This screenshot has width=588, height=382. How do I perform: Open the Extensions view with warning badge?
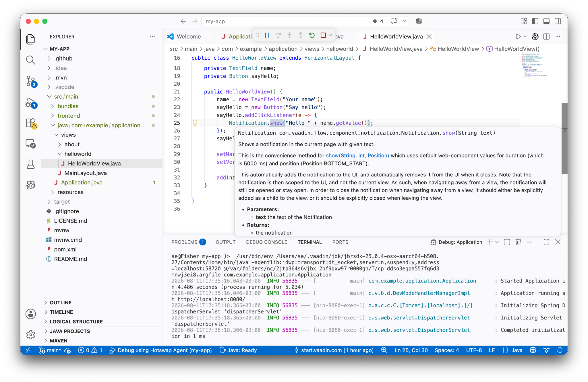pyautogui.click(x=31, y=124)
